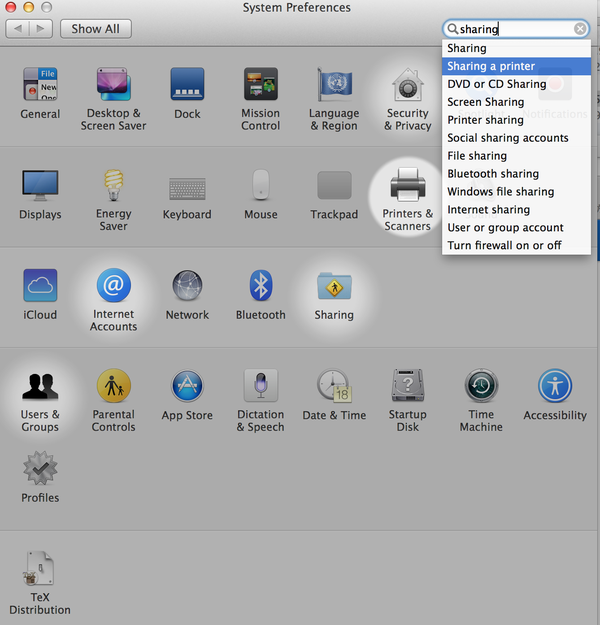Choose 'Social sharing accounts' suggestion

516,138
